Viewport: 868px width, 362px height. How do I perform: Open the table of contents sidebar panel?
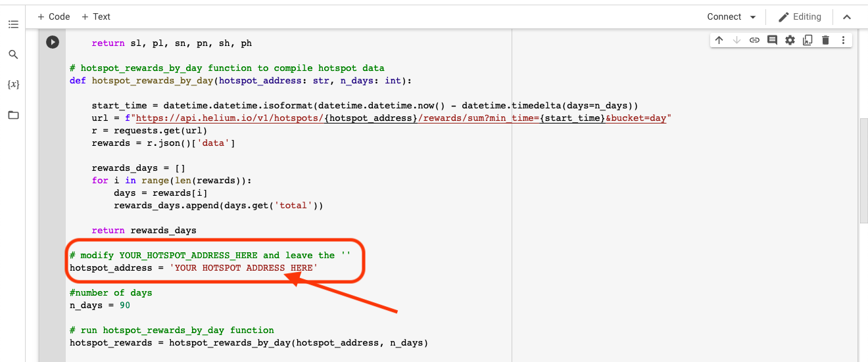coord(13,24)
